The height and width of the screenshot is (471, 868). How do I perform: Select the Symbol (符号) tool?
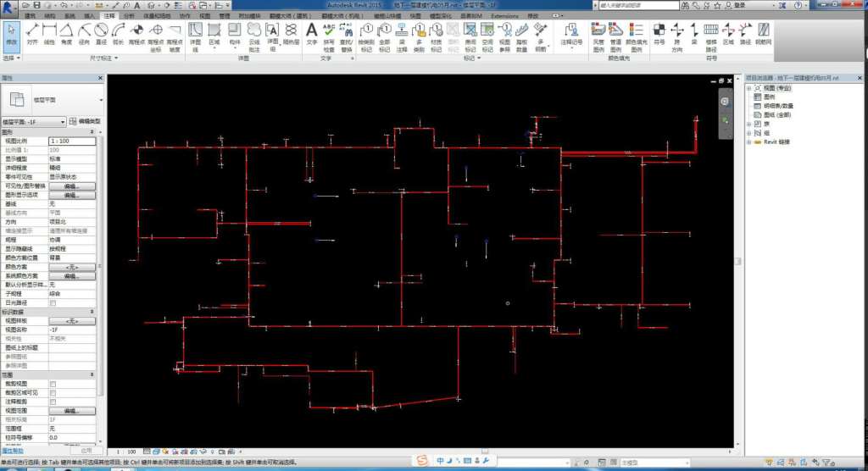pyautogui.click(x=659, y=34)
